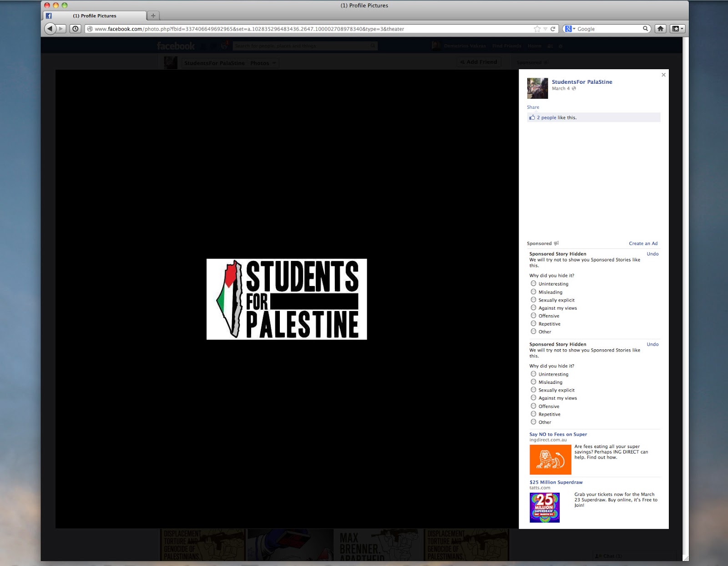728x566 pixels.
Task: Select Repetitive in first hidden story survey
Action: (533, 323)
